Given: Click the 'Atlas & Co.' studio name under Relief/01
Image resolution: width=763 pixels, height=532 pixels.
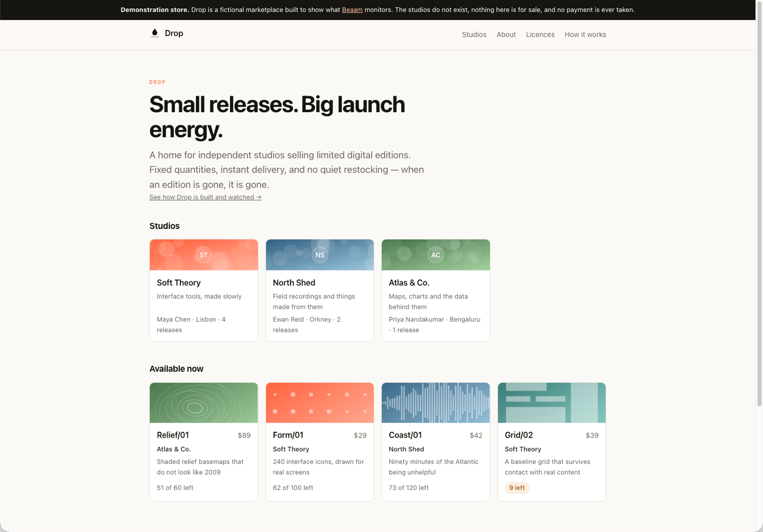Looking at the screenshot, I should [x=174, y=449].
